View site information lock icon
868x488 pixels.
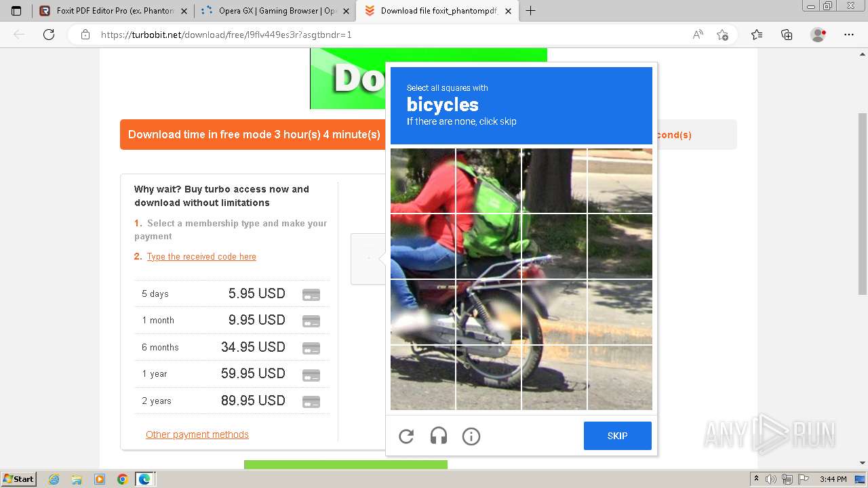coord(85,35)
